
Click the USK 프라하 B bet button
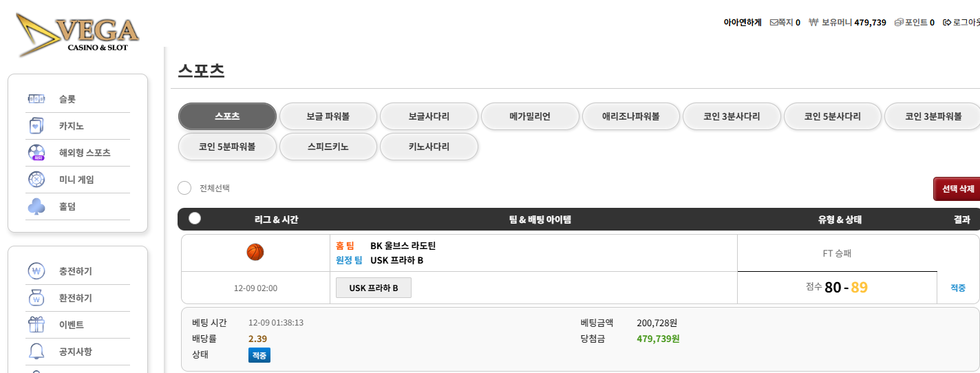pyautogui.click(x=374, y=288)
